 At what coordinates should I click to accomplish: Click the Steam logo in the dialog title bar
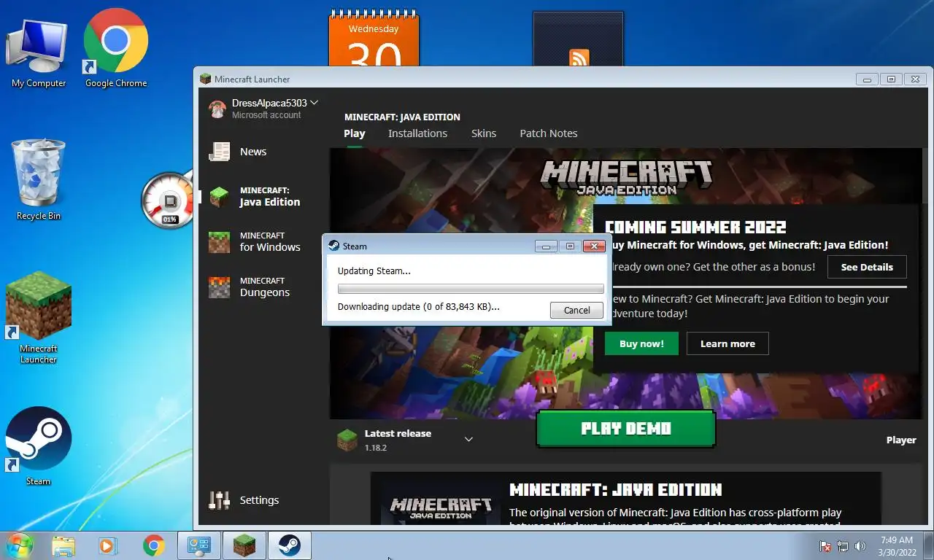pos(333,246)
